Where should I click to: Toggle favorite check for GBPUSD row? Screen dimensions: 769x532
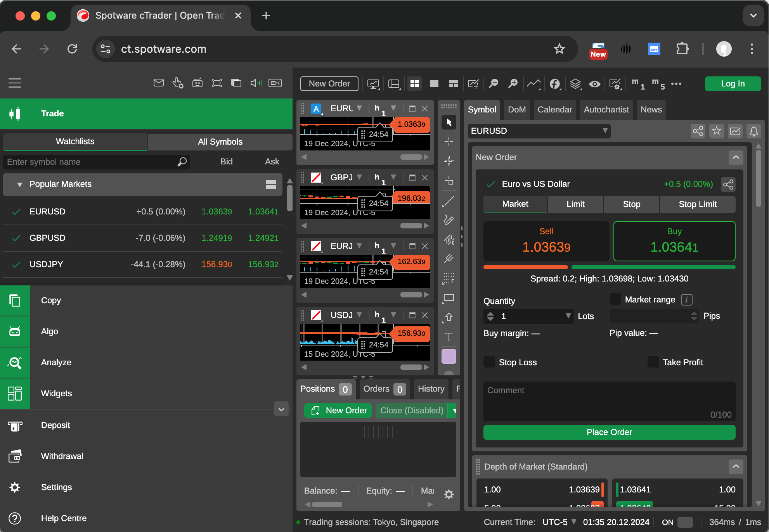(16, 238)
